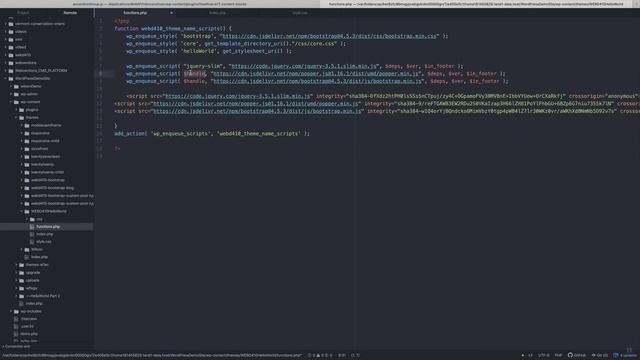Click the 4 updates status bar button
The image size is (640, 360).
coord(625,355)
